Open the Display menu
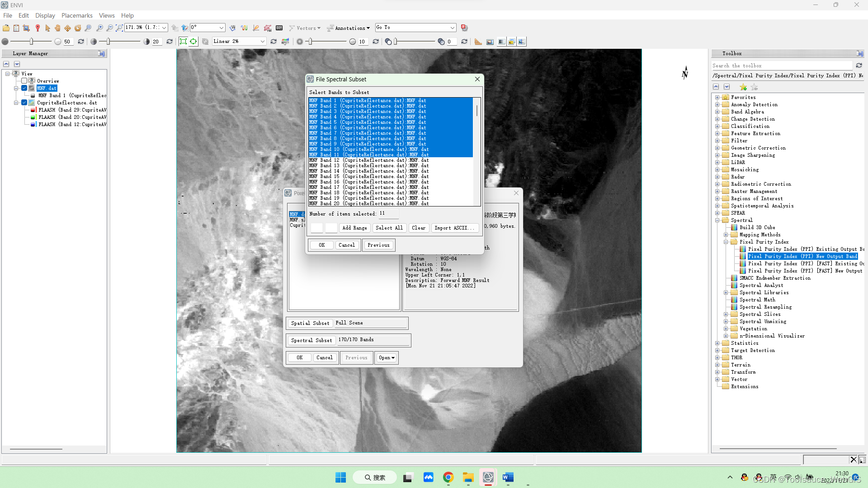Image resolution: width=868 pixels, height=488 pixels. point(45,15)
